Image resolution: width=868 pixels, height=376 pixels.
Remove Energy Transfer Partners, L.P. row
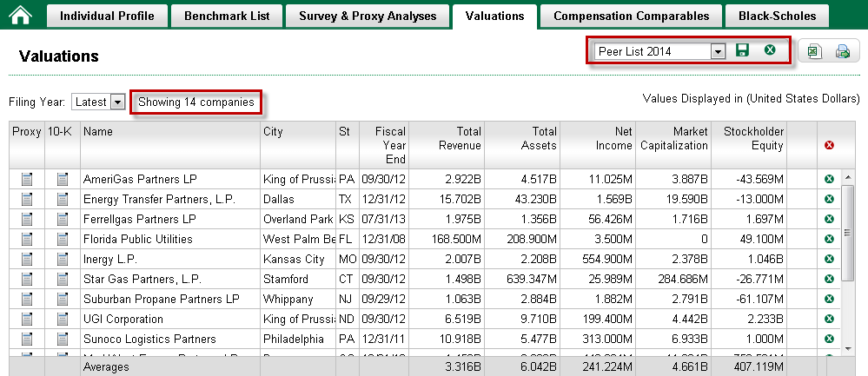pyautogui.click(x=829, y=199)
